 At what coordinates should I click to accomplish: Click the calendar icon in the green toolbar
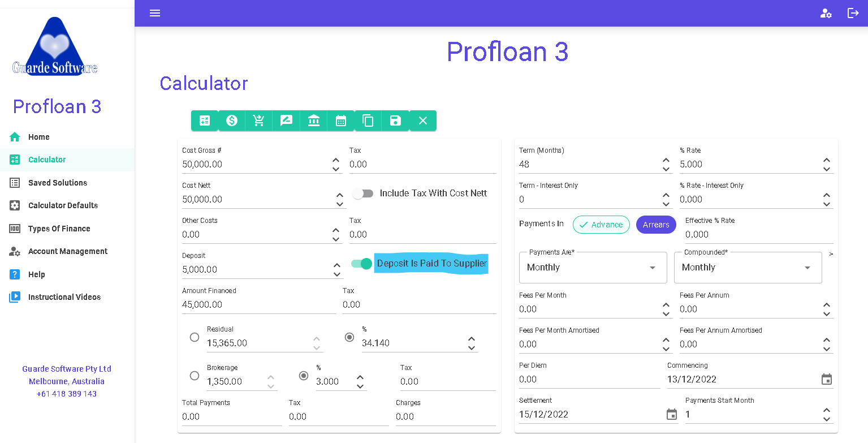point(341,121)
